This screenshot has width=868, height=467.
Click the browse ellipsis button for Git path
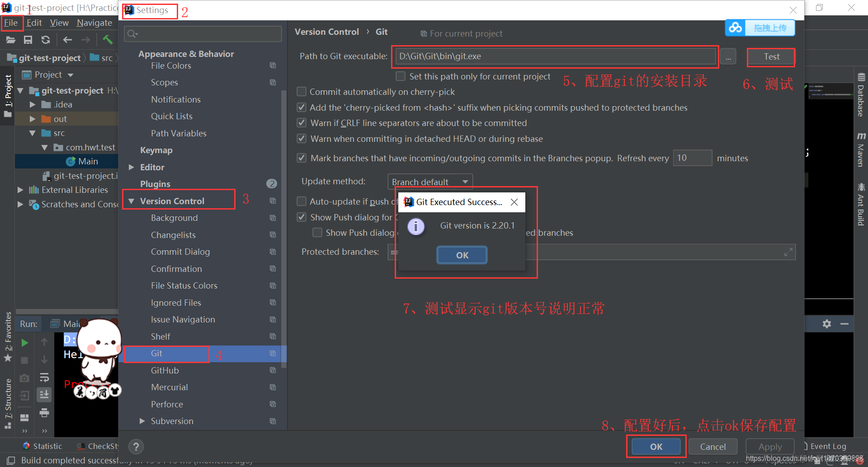pos(728,57)
